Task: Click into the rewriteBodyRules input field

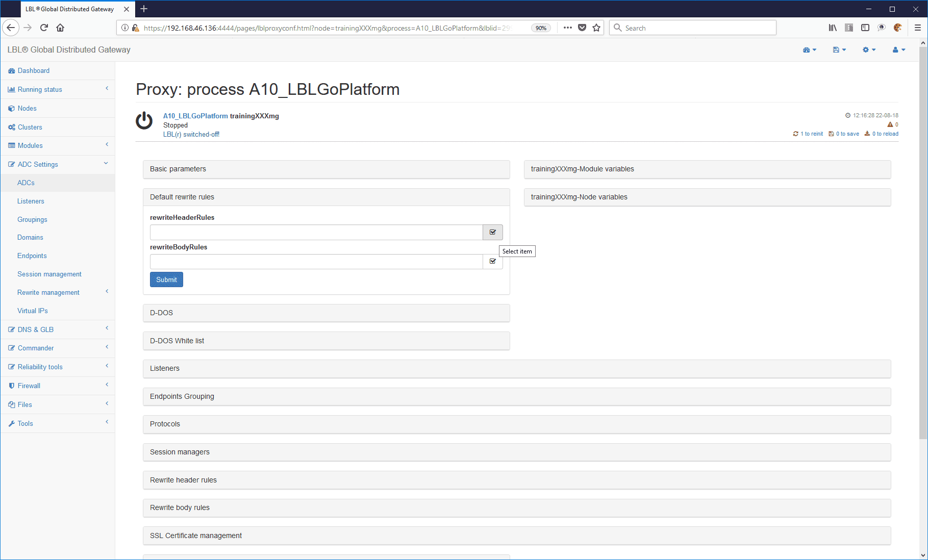Action: click(316, 262)
